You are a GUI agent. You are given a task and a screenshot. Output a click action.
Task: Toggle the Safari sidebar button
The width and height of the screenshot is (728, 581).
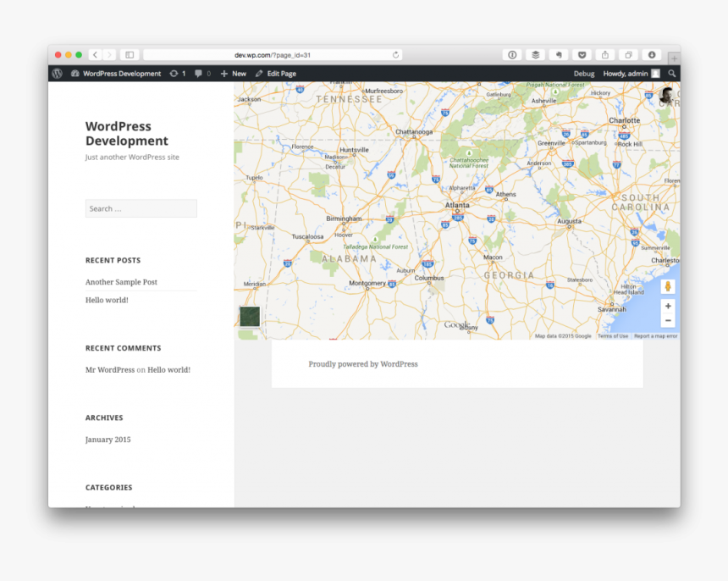click(x=130, y=55)
